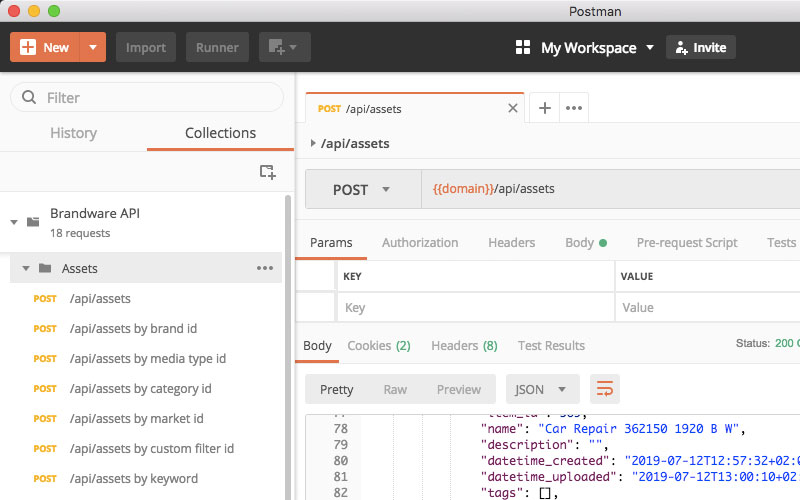This screenshot has height=500, width=800.
Task: Click the Assets folder icon
Action: tap(45, 268)
